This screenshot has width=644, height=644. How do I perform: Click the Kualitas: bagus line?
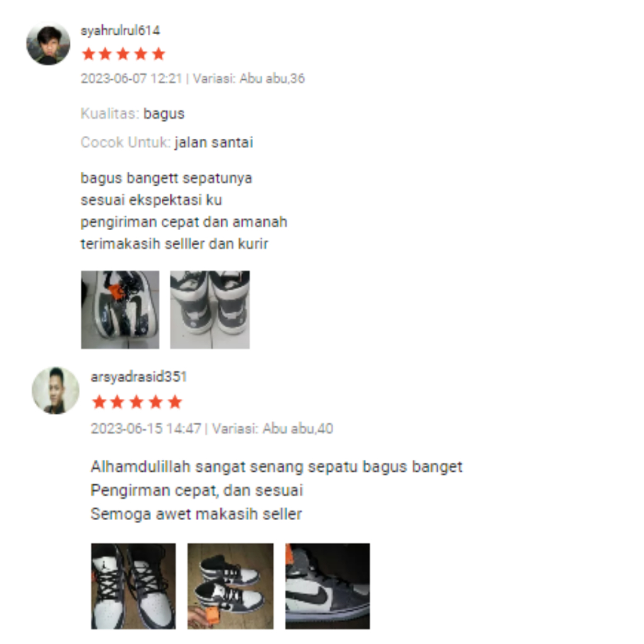(133, 114)
